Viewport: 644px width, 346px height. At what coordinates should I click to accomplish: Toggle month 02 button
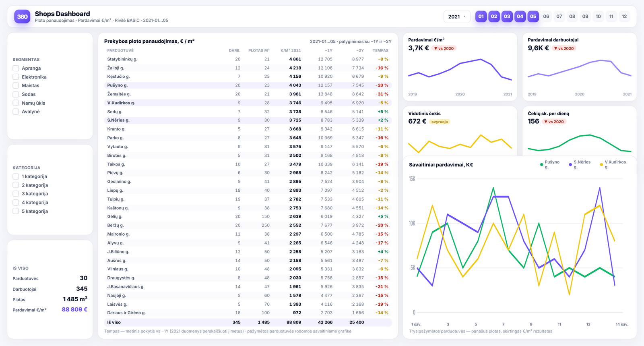tap(494, 17)
